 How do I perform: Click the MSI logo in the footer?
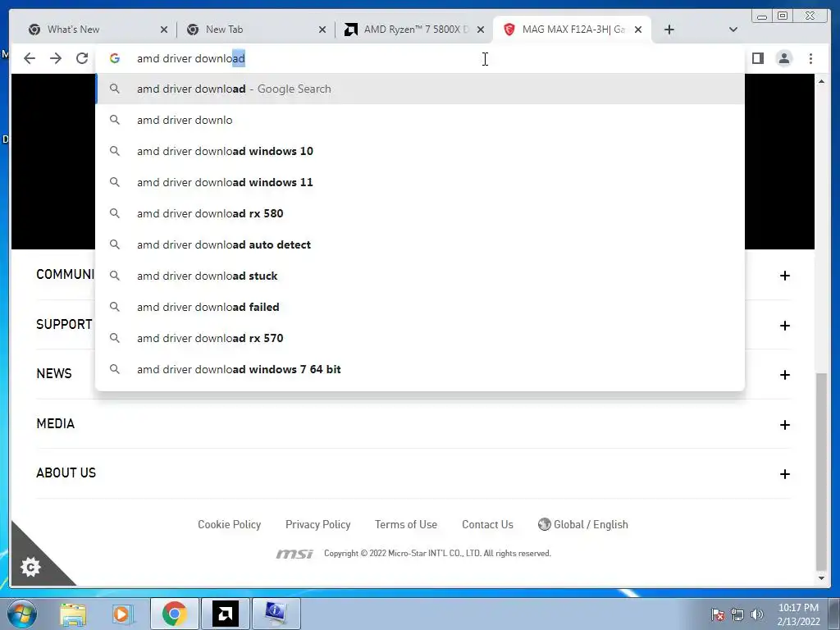pos(294,554)
